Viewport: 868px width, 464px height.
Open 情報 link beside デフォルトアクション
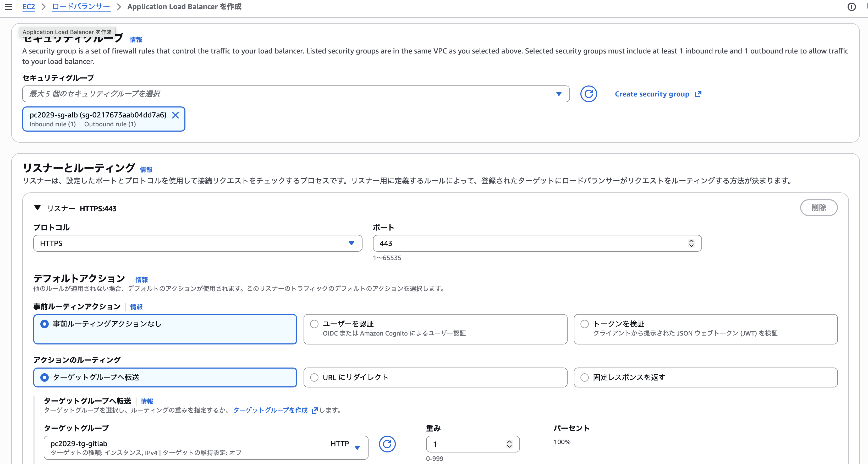pyautogui.click(x=141, y=279)
